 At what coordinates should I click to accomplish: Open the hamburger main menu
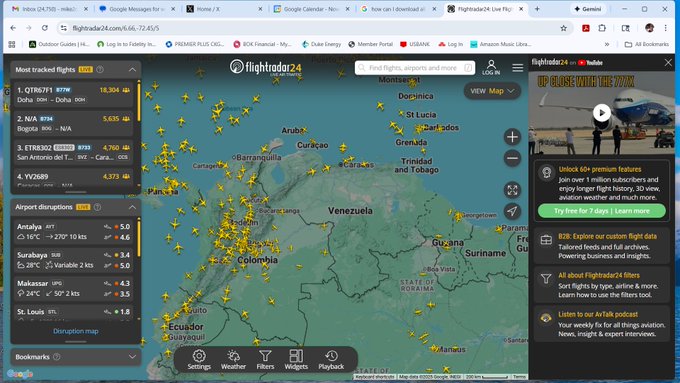[517, 68]
